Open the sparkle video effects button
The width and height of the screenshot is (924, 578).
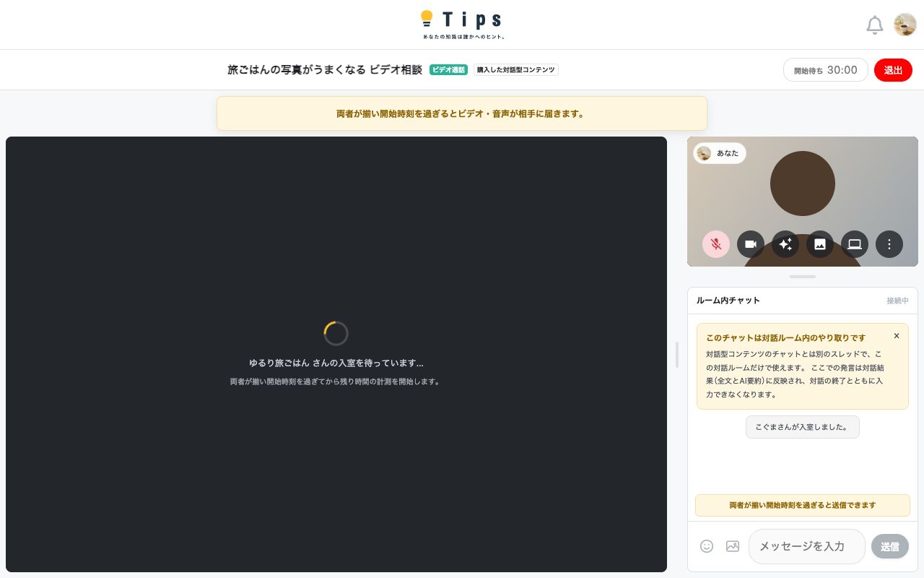[785, 244]
